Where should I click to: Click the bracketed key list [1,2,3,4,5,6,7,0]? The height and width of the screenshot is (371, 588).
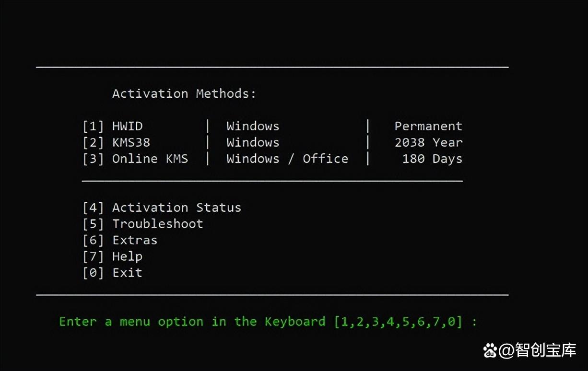(398, 322)
